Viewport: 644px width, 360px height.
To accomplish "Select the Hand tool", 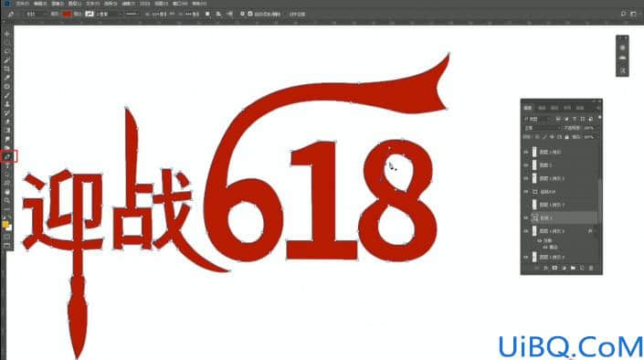I will [7, 192].
